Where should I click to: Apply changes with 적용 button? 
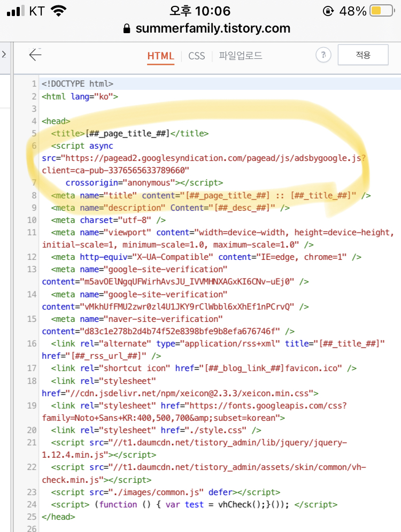(x=363, y=55)
